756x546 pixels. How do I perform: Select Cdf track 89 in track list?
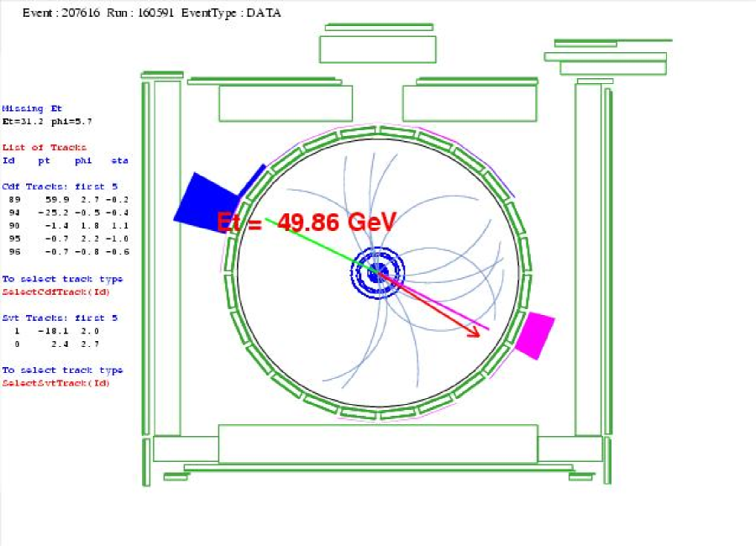click(x=66, y=200)
